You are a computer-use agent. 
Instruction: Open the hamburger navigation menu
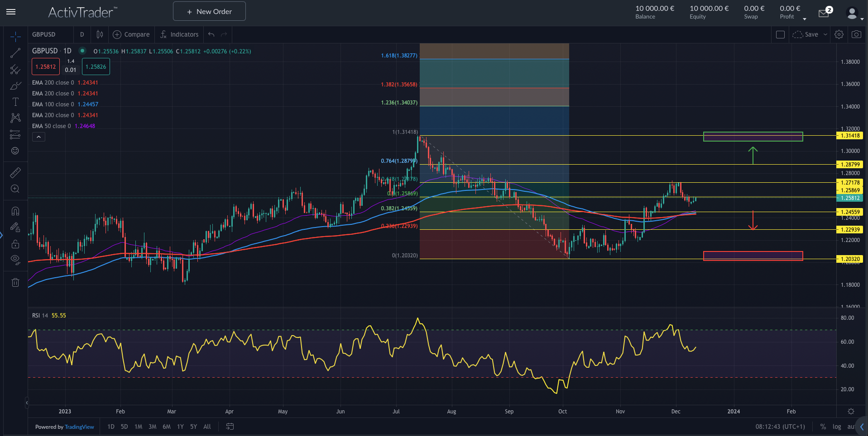tap(11, 12)
